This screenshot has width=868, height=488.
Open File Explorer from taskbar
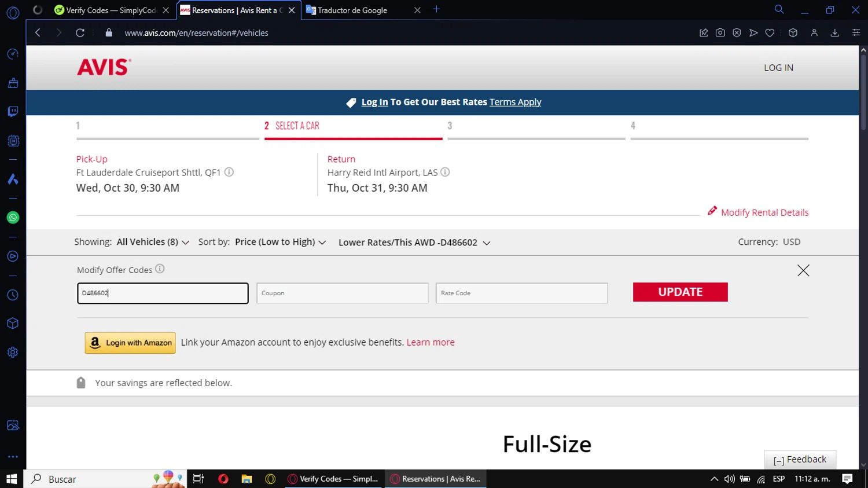pos(247,479)
